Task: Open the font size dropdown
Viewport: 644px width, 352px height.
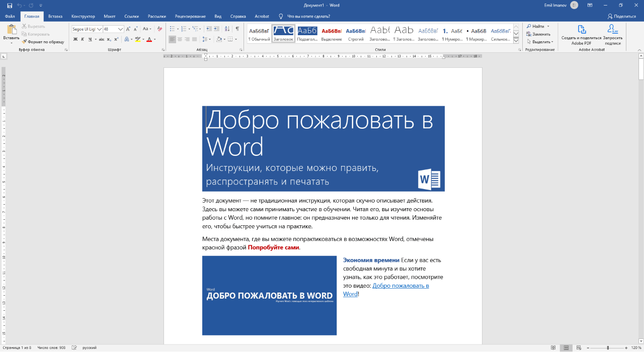Action: 120,29
